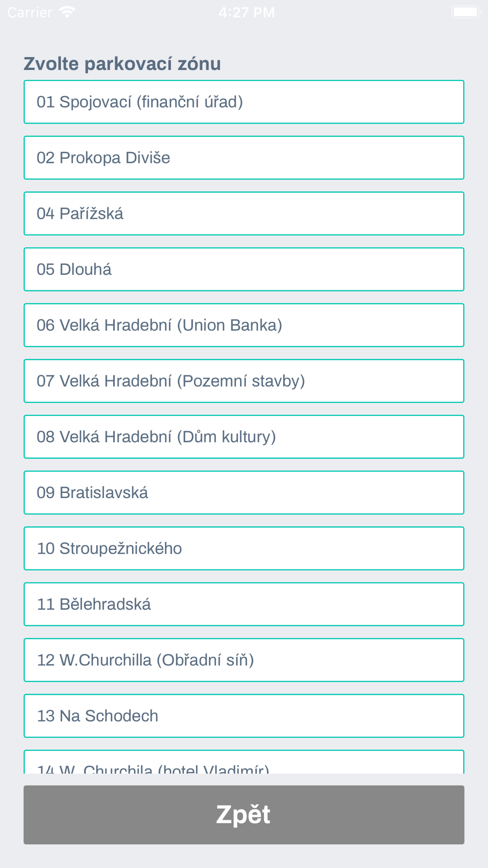Select zone 13 Na Schodech
The width and height of the screenshot is (488, 868).
(x=244, y=716)
